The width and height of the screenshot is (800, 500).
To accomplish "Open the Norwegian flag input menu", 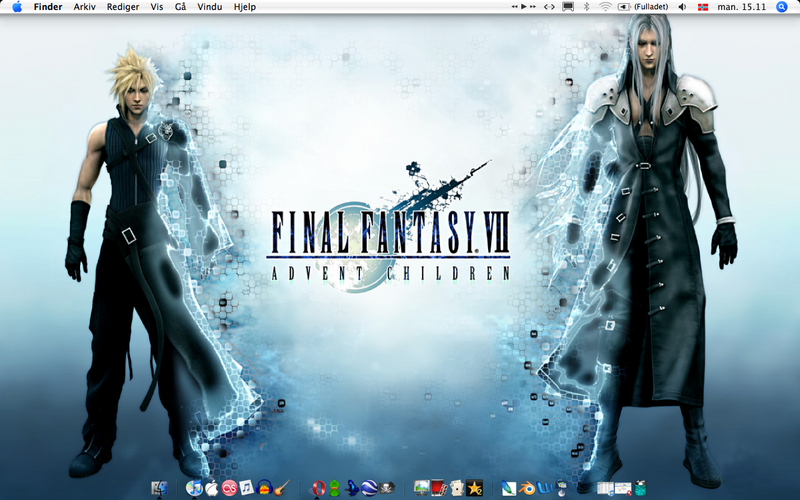I will point(701,7).
